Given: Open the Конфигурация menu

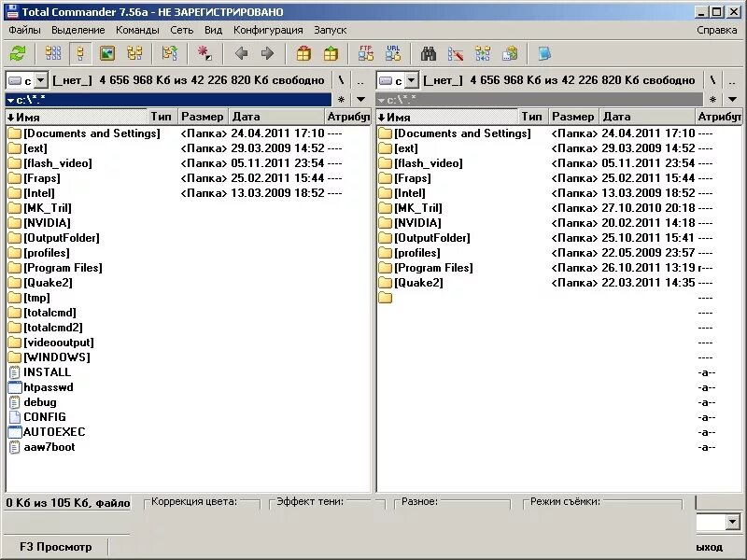Looking at the screenshot, I should (268, 30).
